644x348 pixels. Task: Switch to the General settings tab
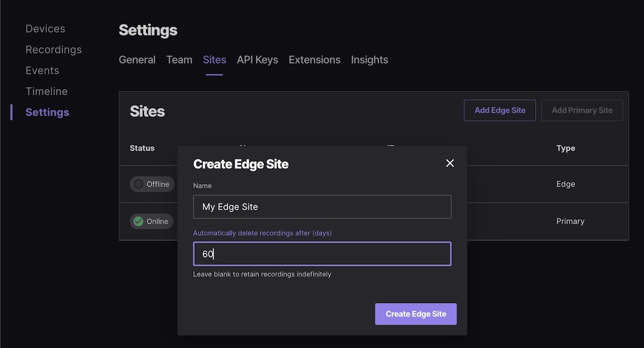pyautogui.click(x=137, y=60)
